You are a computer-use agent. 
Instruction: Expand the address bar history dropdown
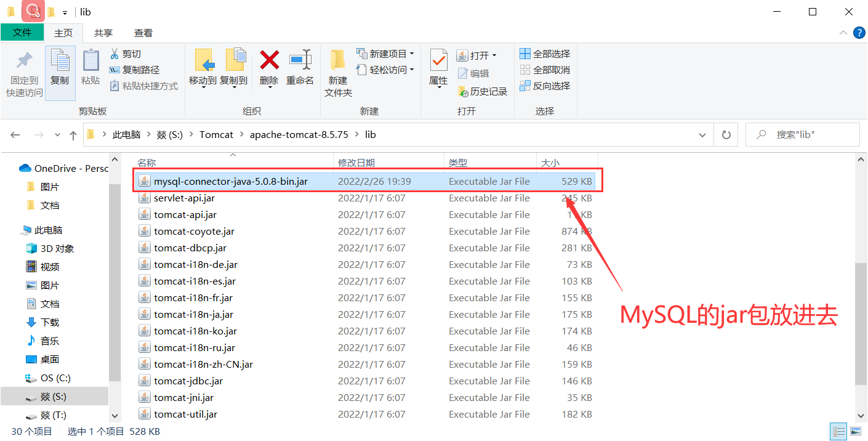[702, 134]
